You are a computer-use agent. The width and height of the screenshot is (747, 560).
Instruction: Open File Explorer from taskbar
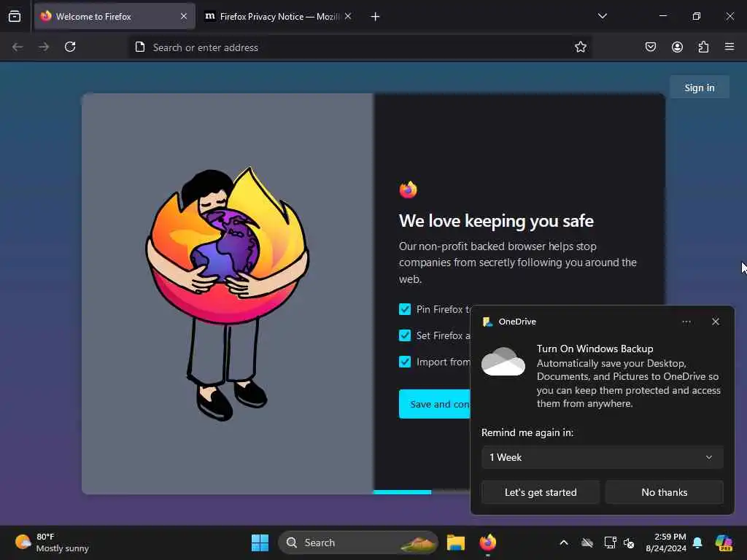455,542
